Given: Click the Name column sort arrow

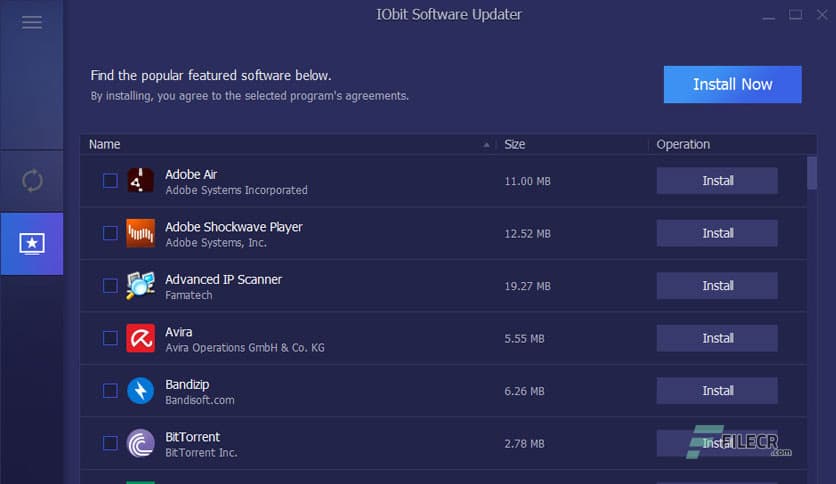Looking at the screenshot, I should tap(486, 145).
